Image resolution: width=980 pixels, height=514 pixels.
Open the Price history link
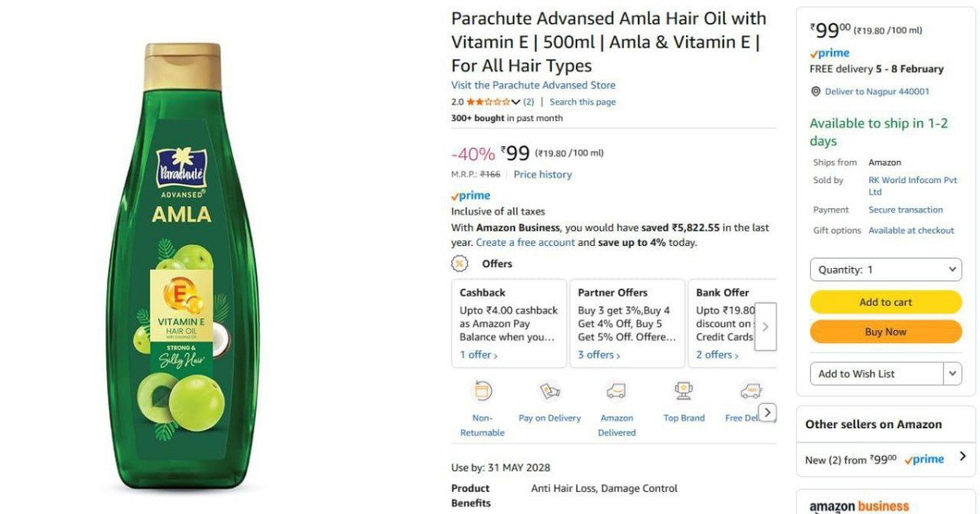click(542, 175)
